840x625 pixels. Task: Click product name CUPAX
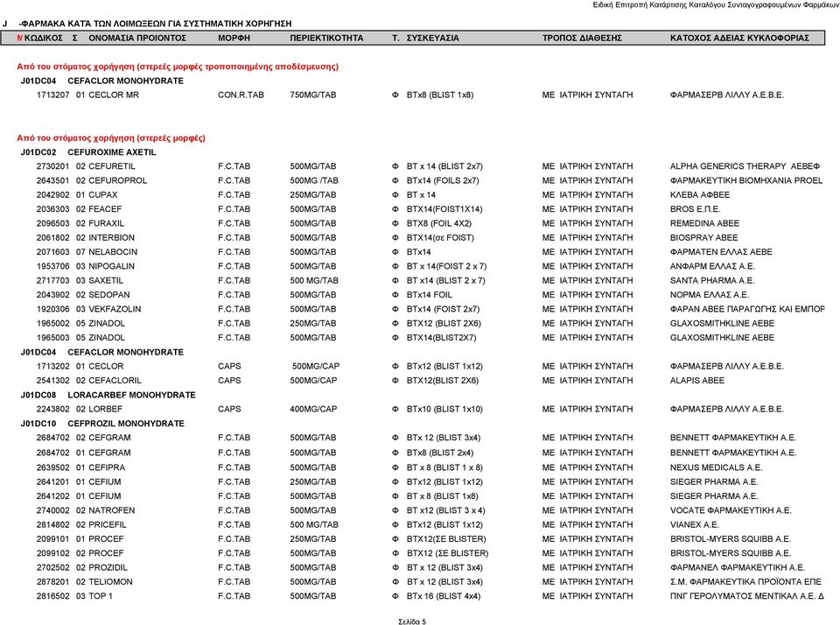[x=103, y=194]
